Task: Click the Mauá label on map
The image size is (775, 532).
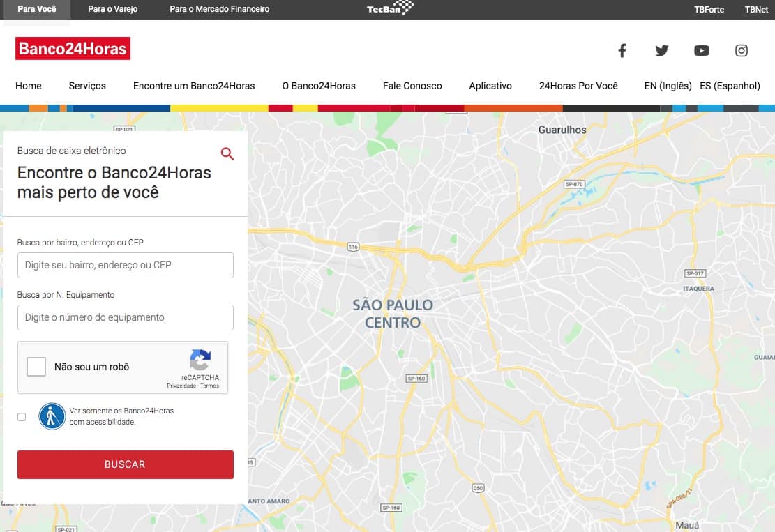Action: [x=687, y=525]
